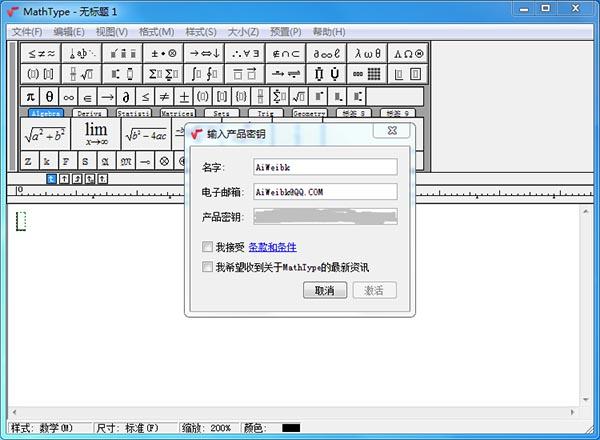Insert the plus-minus symbol

click(184, 97)
